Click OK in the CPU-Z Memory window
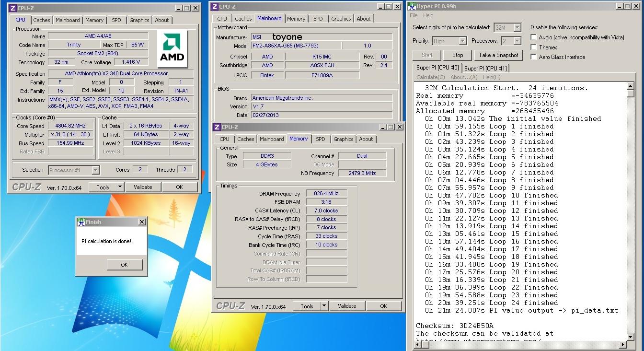The image size is (644, 351). (x=383, y=306)
